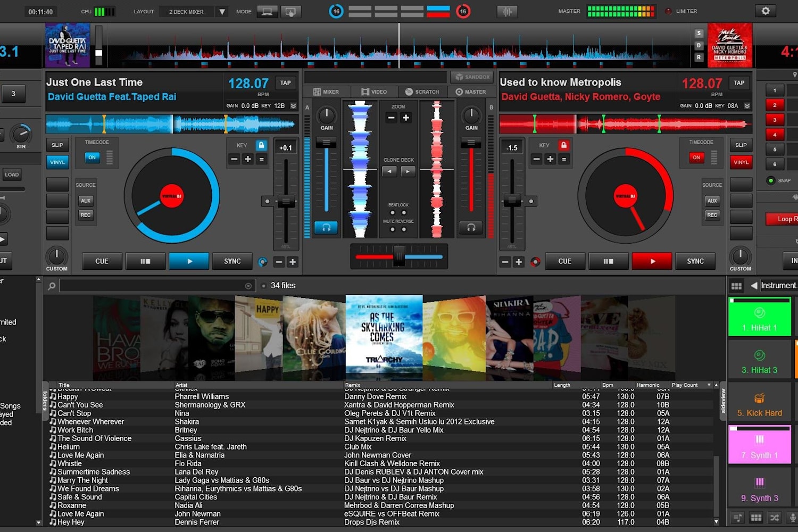Select the laptop mode icon
798x532 pixels.
tap(267, 11)
